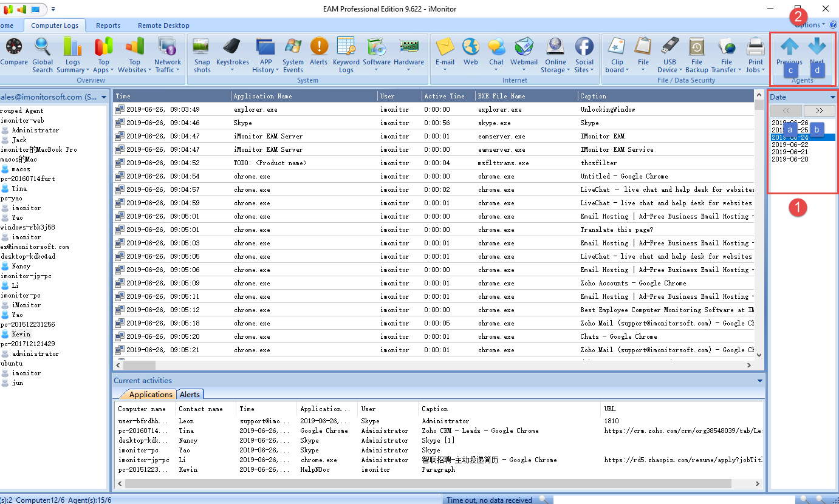Select the explorer.exe row at 09:03:49

coord(434,109)
